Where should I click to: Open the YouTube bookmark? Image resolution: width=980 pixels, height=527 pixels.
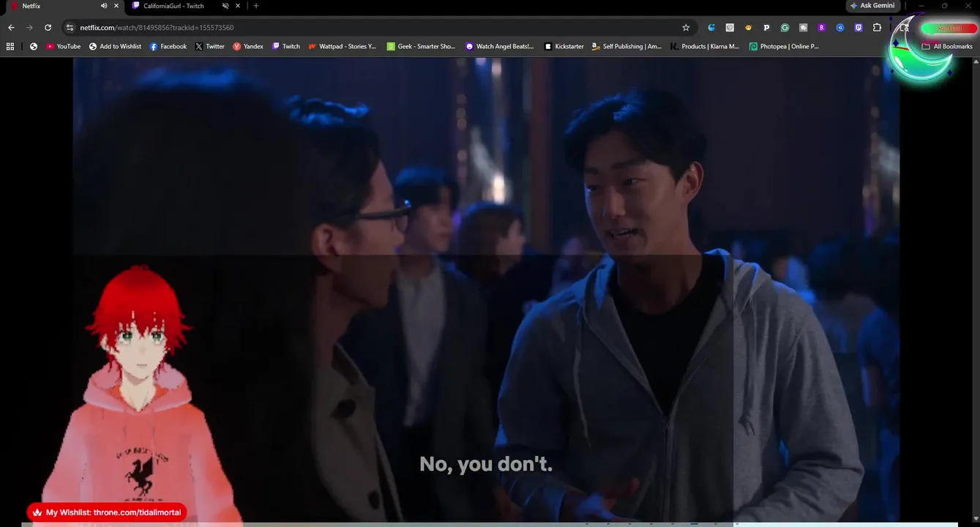[x=64, y=46]
